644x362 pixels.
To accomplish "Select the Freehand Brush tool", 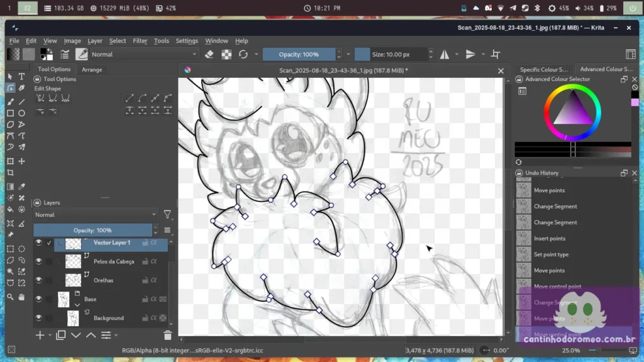I will (10, 101).
